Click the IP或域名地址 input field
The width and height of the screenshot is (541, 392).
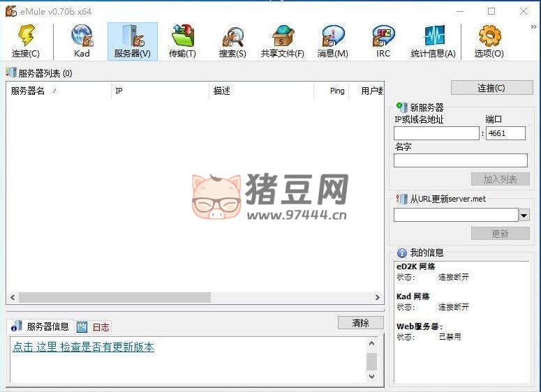pyautogui.click(x=436, y=133)
